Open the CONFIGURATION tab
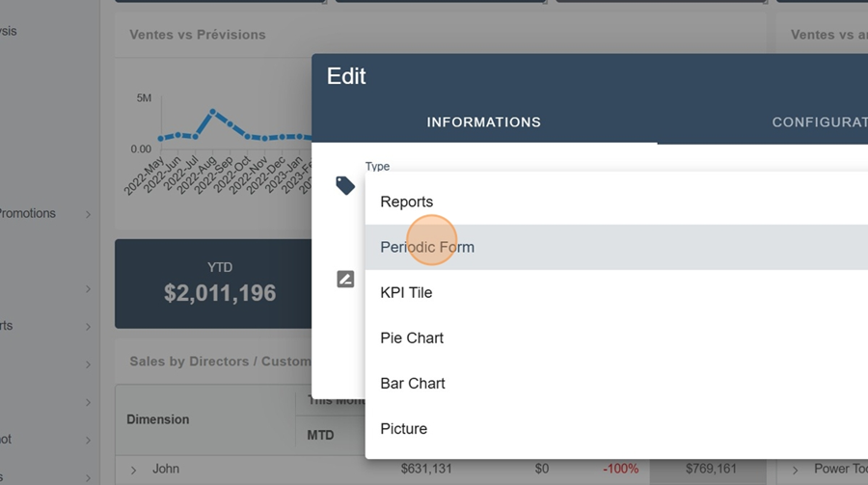This screenshot has width=868, height=485. (818, 122)
